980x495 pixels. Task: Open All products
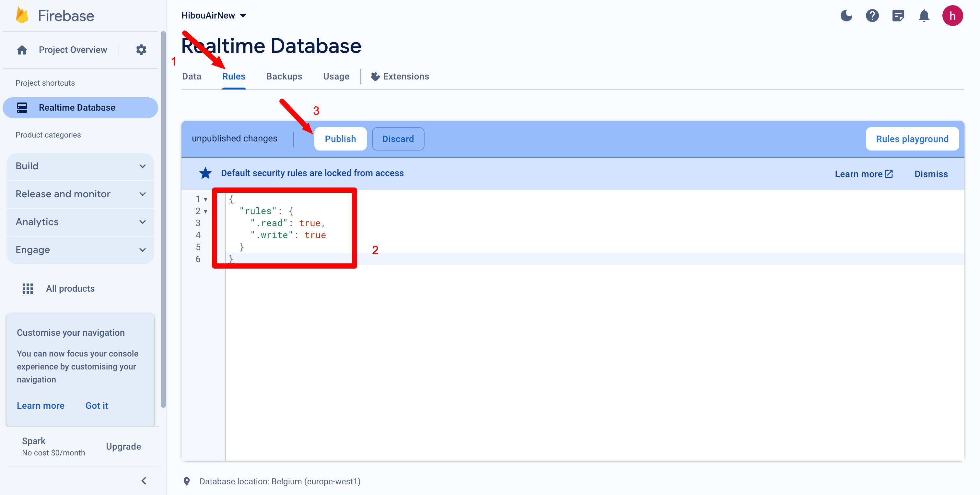tap(70, 289)
